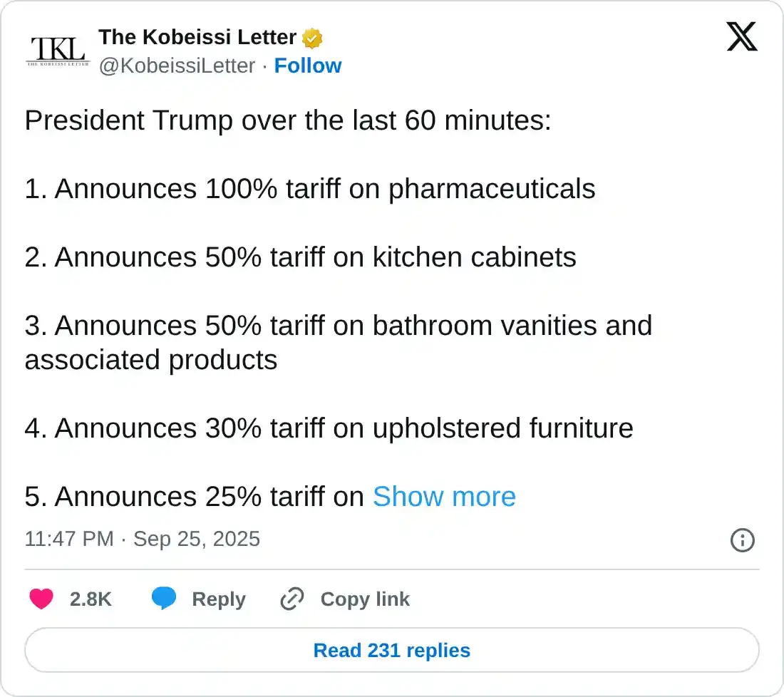Click the pharmaceuticals tariff line of the tweet
Screen dimensions: 784x697
pyautogui.click(x=310, y=189)
